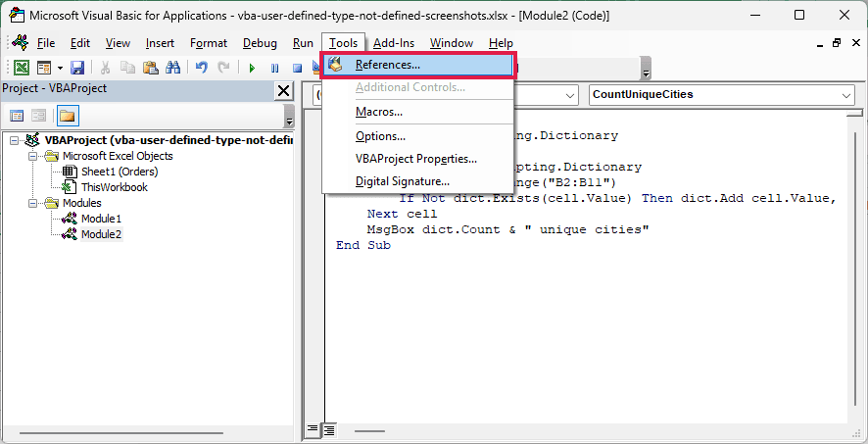
Task: Open the Window menu
Action: pyautogui.click(x=452, y=43)
